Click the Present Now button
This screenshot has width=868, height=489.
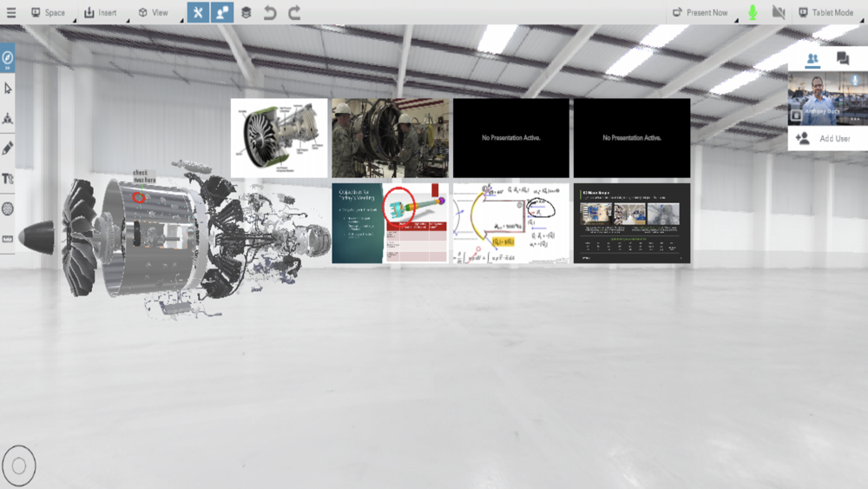coord(700,12)
